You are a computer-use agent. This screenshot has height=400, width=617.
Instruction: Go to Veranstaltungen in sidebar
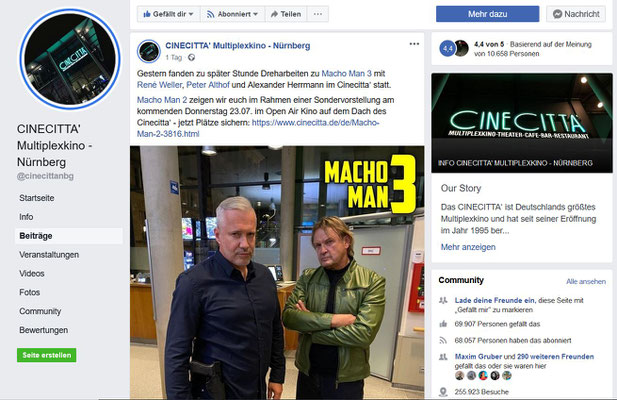[49, 255]
